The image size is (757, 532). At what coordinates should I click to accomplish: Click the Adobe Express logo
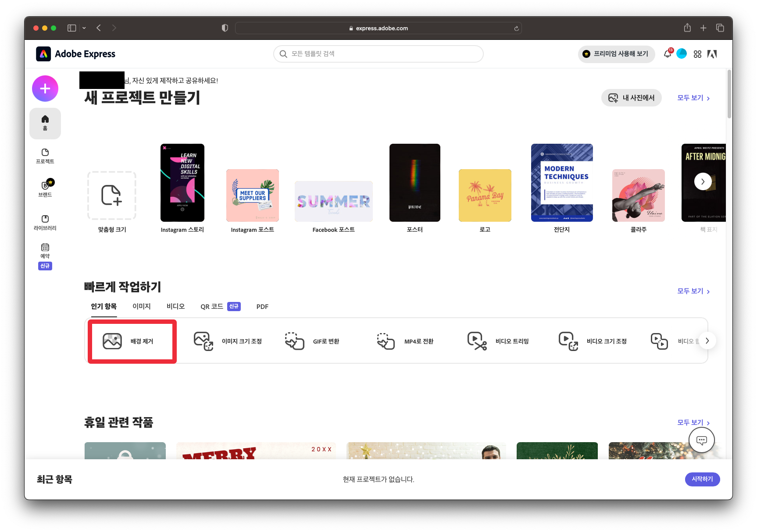(x=75, y=54)
